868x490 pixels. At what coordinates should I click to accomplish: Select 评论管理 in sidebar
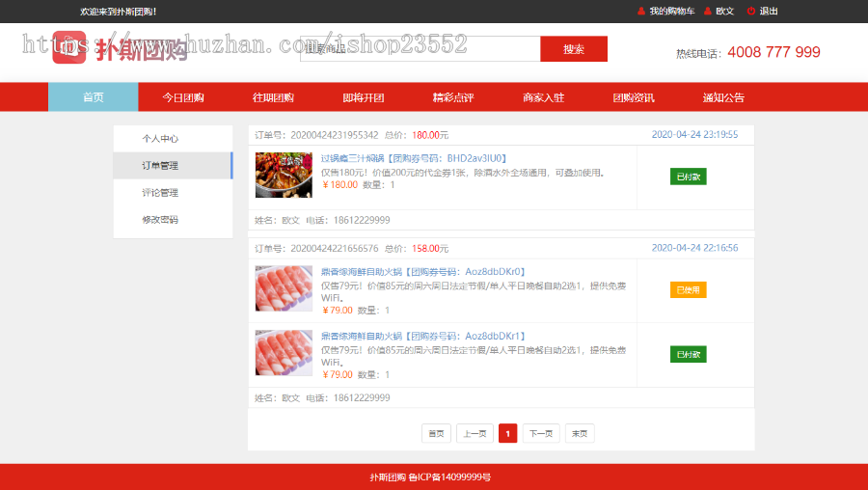pos(173,193)
